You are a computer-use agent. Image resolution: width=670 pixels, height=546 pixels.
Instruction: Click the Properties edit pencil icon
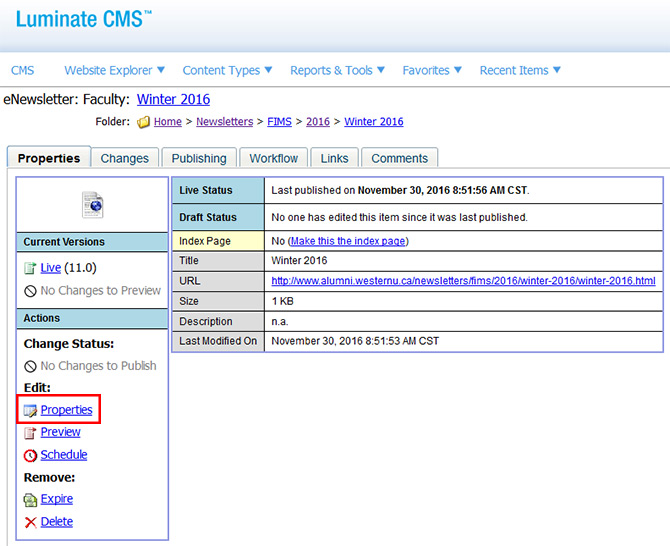tap(30, 410)
